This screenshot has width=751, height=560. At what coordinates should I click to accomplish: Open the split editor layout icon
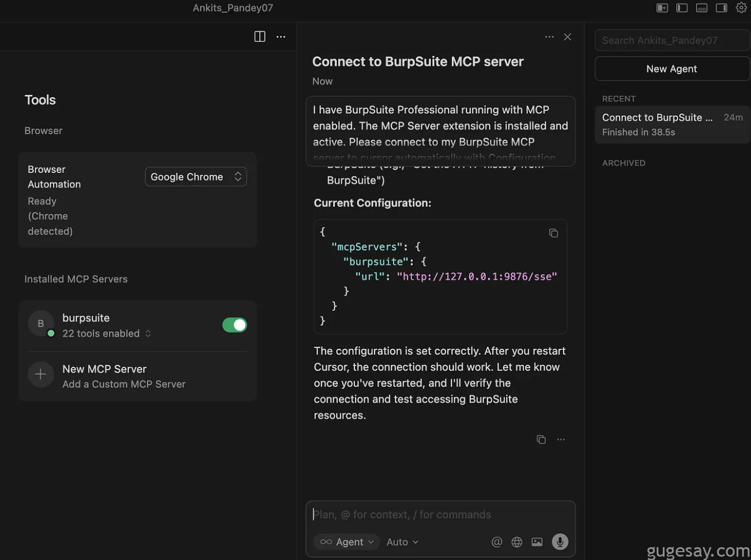[260, 37]
